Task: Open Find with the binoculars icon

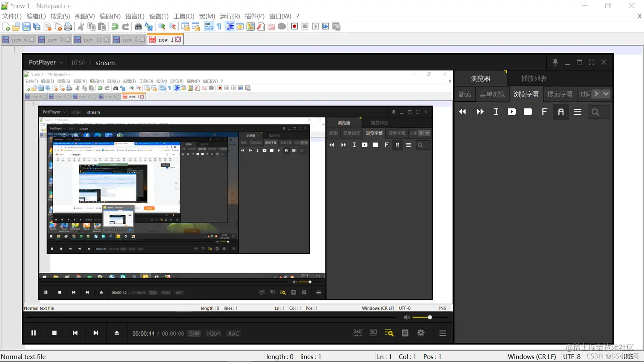Action: 138,26
